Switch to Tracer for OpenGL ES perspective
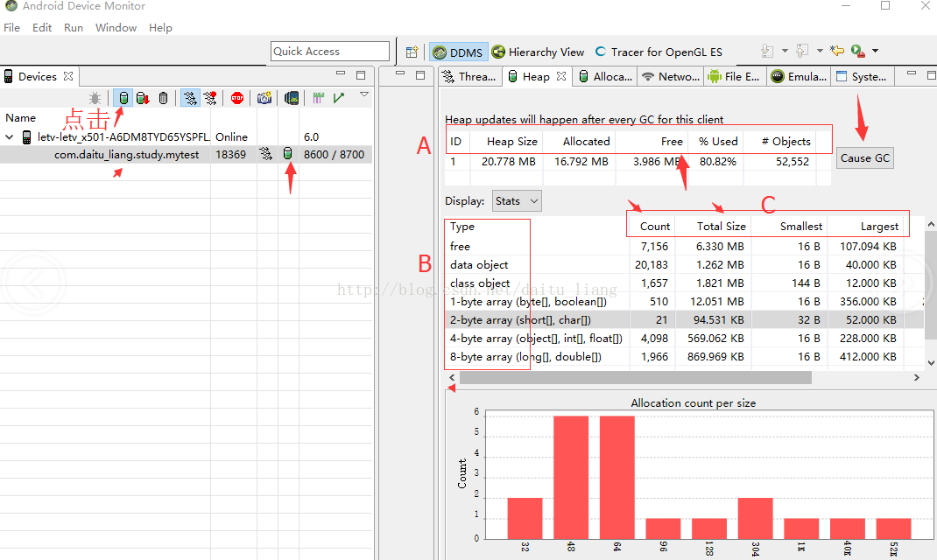937x560 pixels. (x=659, y=52)
